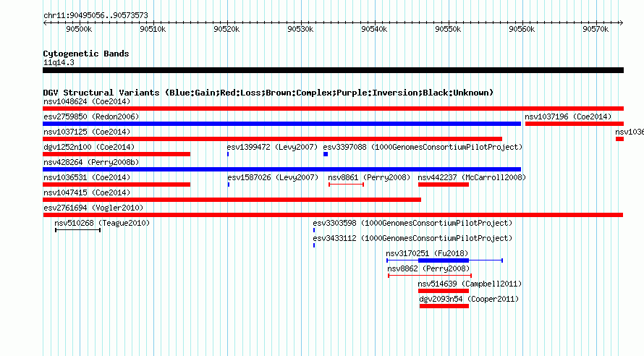Click the ruler's left arrow end

[x=45, y=22]
